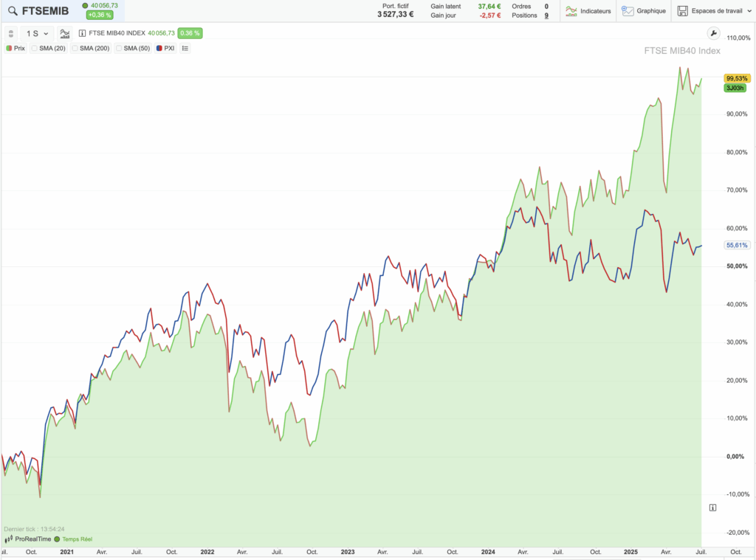Click the Port. fictif value 3 527,33 €
The image size is (756, 560).
396,15
